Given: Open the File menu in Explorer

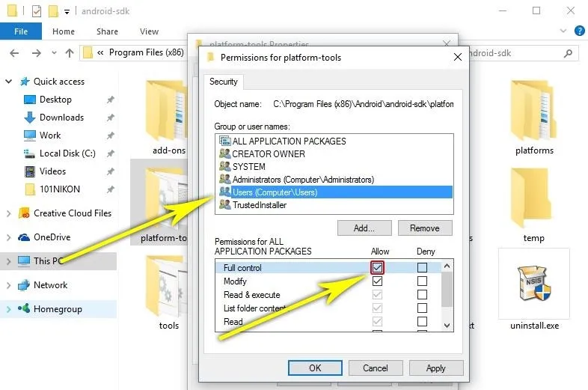Looking at the screenshot, I should pos(21,31).
